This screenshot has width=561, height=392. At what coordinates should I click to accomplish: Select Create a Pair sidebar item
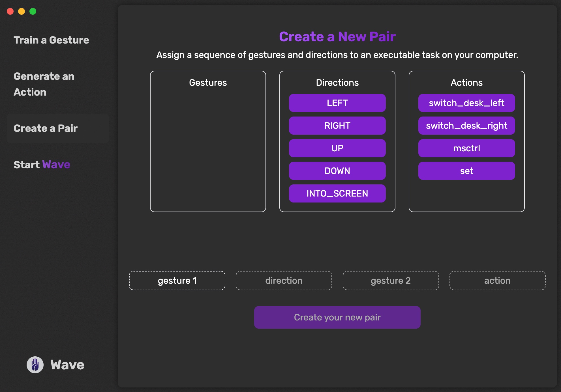(46, 128)
